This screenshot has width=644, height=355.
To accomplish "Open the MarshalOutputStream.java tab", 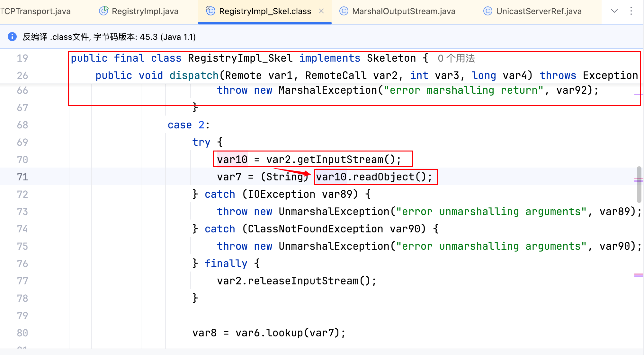I will point(403,11).
